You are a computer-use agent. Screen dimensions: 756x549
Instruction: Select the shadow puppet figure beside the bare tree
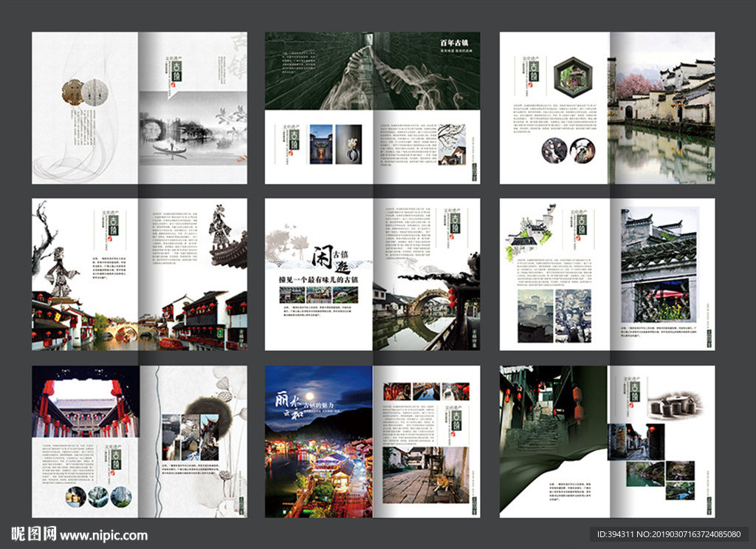pyautogui.click(x=61, y=272)
